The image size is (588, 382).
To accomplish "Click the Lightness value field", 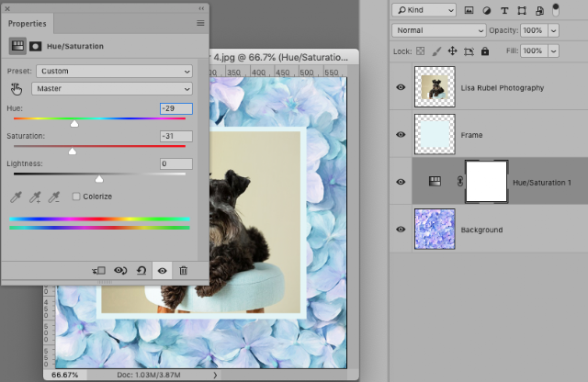I will click(176, 163).
